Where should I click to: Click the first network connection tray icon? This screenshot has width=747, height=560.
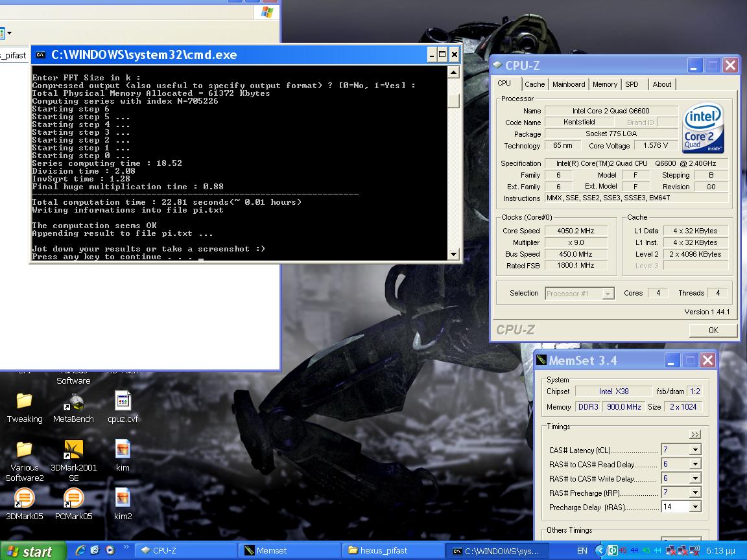point(671,550)
